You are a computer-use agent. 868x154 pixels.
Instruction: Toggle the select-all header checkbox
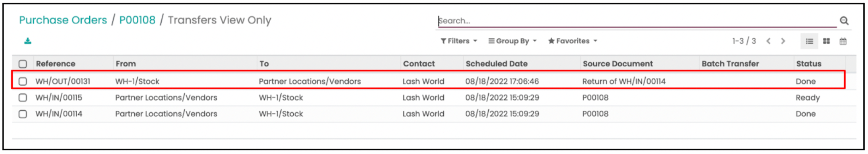23,64
